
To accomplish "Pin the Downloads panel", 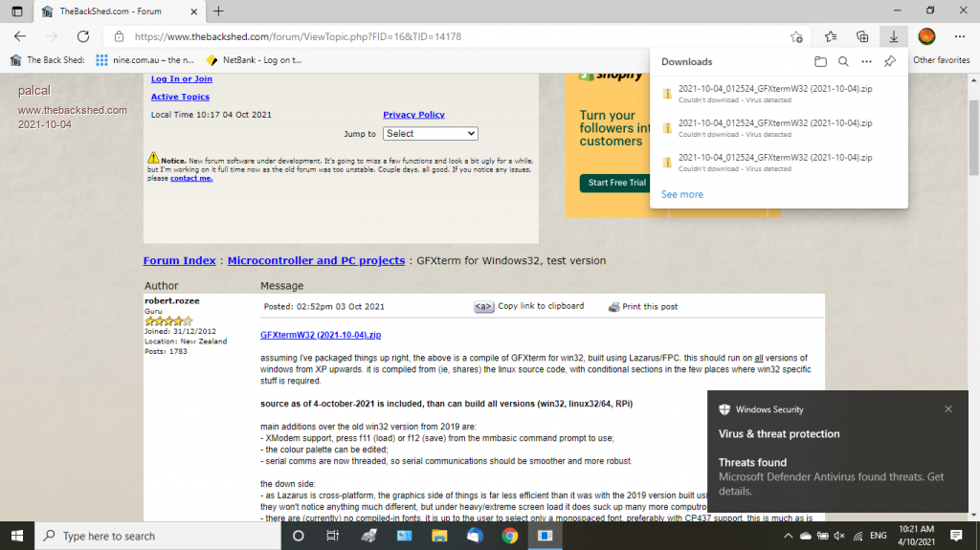I will (x=890, y=62).
